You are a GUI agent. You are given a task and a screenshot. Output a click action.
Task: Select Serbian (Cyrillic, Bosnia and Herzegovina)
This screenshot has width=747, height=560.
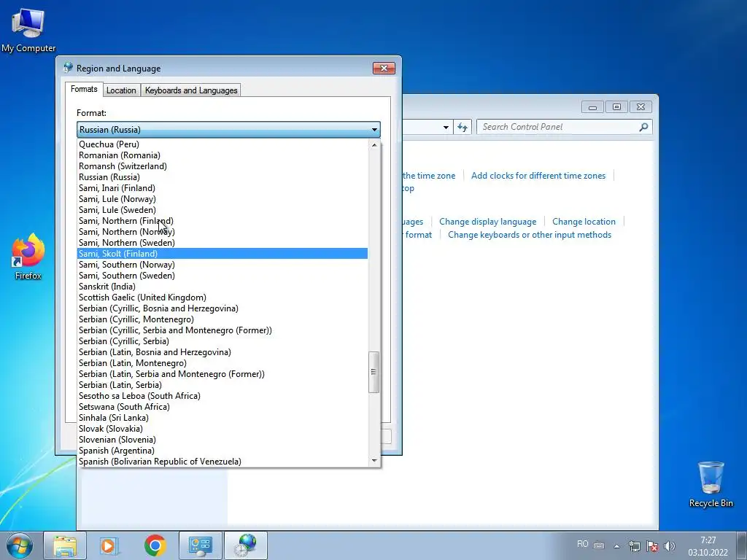click(222, 308)
